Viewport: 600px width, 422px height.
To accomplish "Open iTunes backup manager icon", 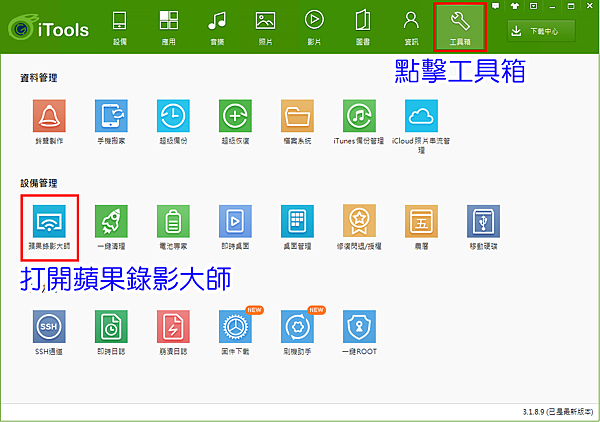I will pos(359,116).
